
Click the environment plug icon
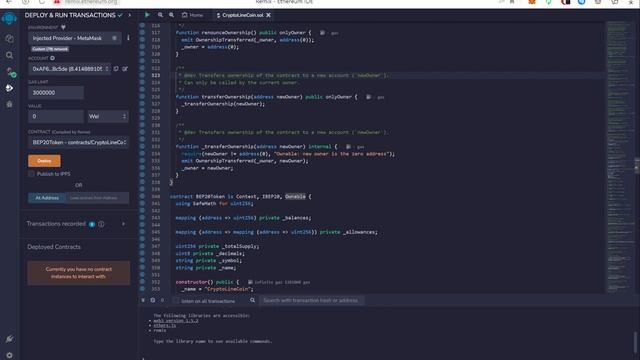click(x=63, y=27)
